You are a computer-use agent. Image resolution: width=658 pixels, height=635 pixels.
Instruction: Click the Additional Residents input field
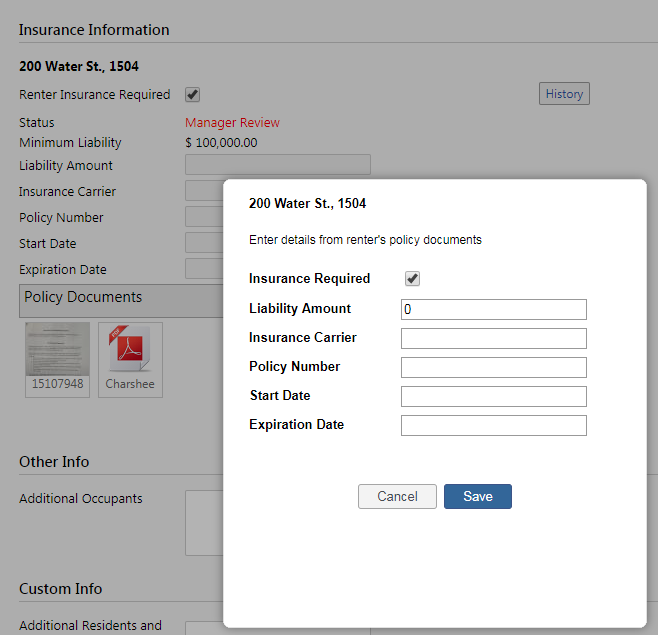pos(203,628)
